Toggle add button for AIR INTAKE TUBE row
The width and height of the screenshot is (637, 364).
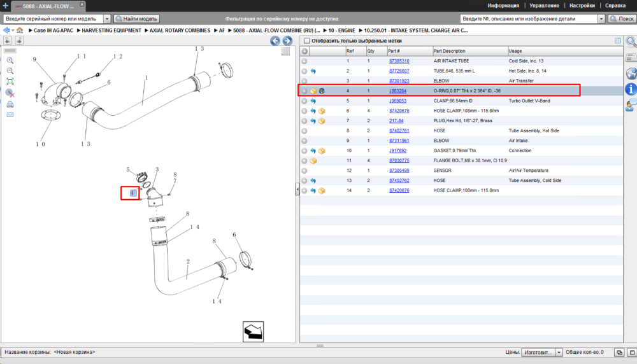click(304, 61)
